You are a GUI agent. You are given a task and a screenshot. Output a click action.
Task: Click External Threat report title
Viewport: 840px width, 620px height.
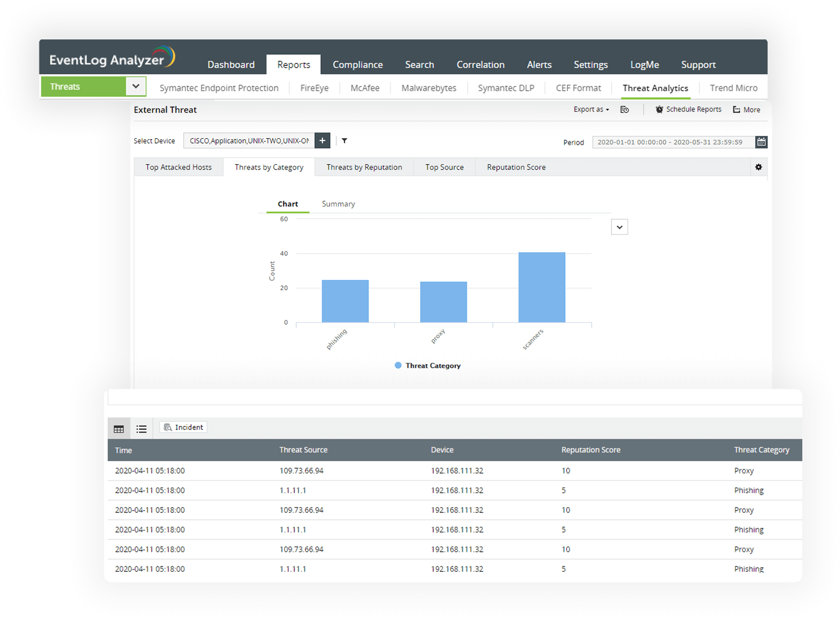click(165, 110)
